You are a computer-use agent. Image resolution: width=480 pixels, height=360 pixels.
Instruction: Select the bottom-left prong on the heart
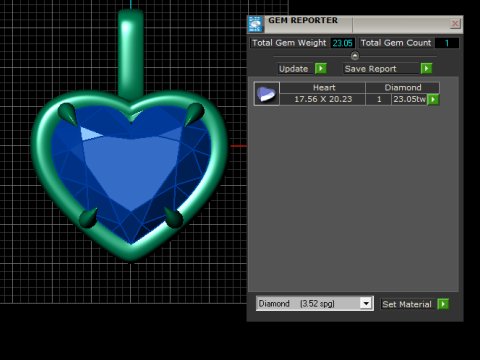tap(88, 218)
